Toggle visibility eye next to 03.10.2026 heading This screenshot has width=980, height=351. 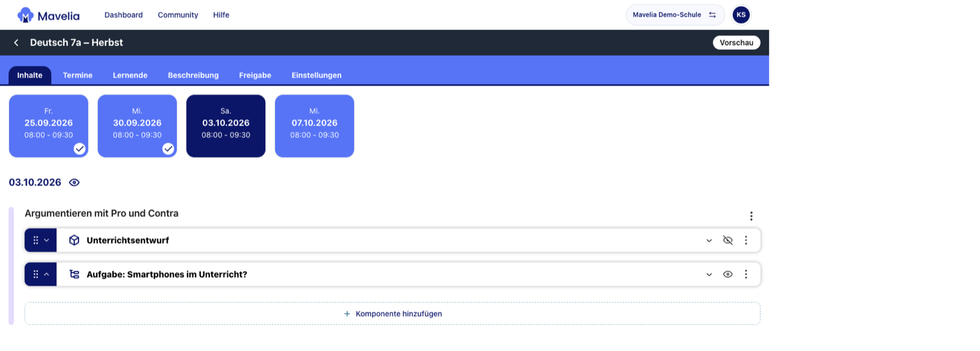[x=74, y=183]
